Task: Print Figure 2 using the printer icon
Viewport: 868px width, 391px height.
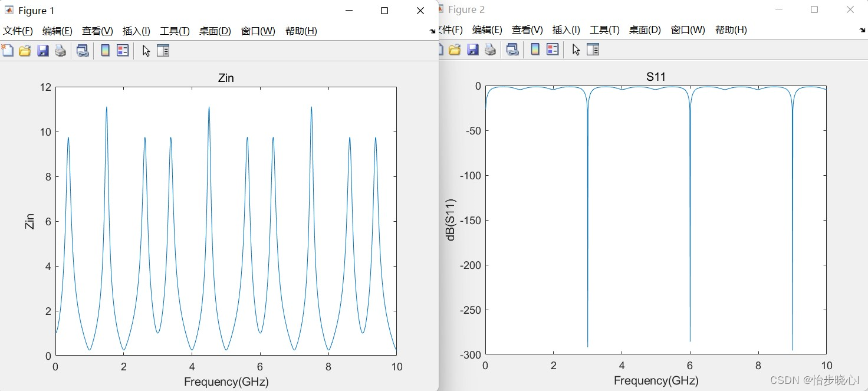Action: coord(490,50)
